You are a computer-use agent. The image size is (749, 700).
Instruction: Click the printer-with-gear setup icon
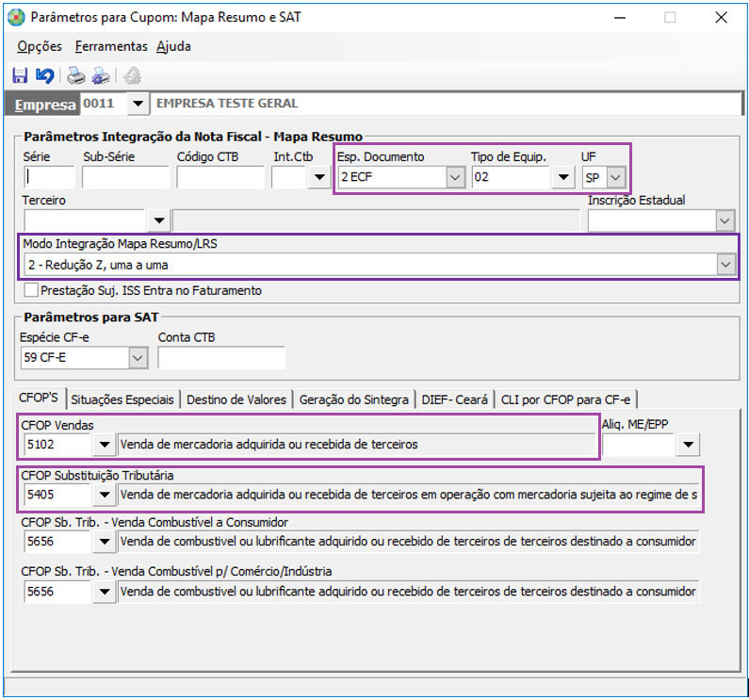[101, 76]
